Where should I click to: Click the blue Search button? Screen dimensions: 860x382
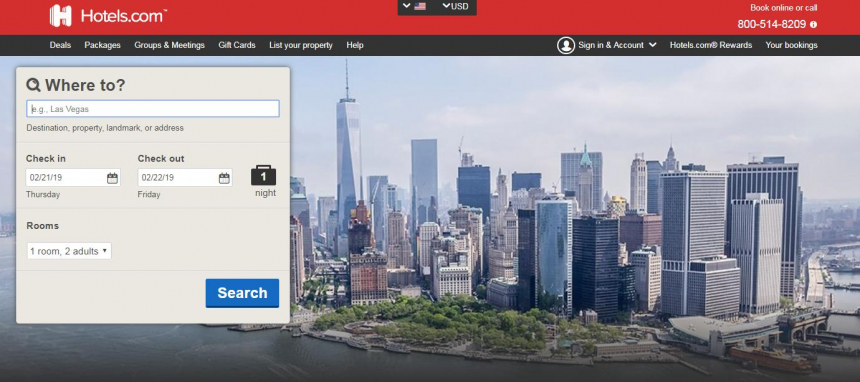click(x=242, y=293)
